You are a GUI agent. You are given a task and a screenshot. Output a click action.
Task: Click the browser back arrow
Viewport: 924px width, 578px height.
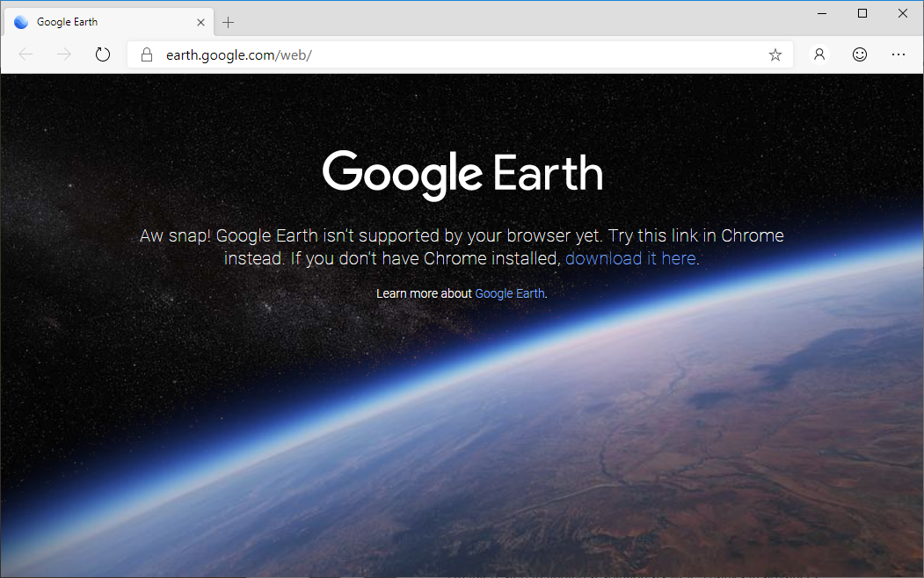[25, 54]
